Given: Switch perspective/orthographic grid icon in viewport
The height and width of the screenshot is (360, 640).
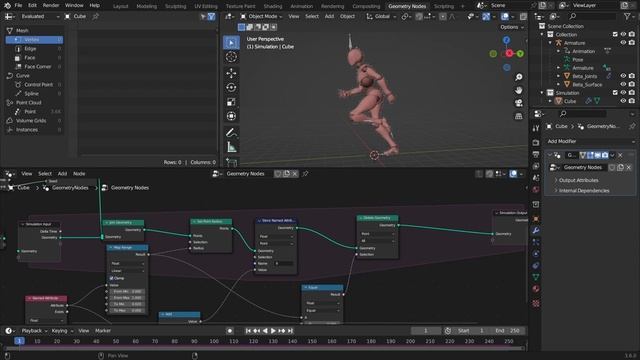Looking at the screenshot, I should [x=518, y=116].
